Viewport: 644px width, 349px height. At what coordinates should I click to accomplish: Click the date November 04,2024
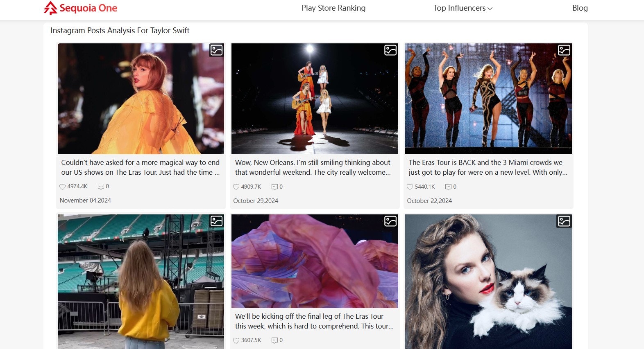pyautogui.click(x=85, y=200)
